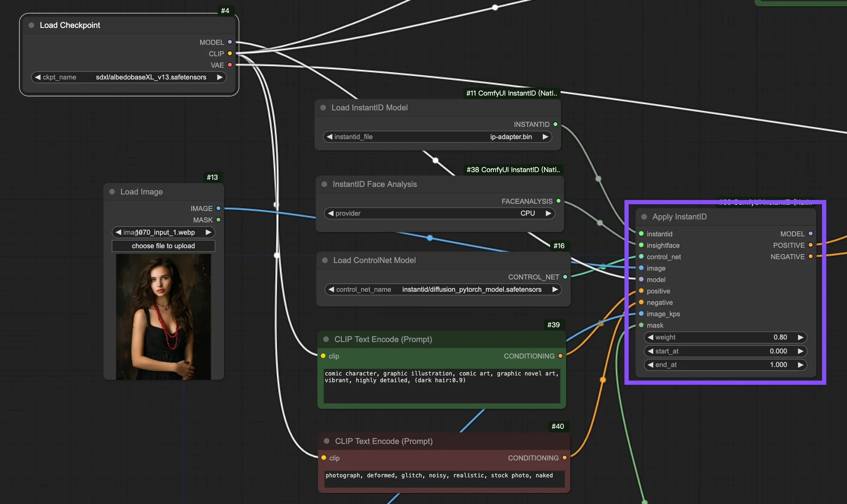Screen dimensions: 847x504
Task: Collapse the InstantID Face Analysis node dot
Action: (324, 184)
